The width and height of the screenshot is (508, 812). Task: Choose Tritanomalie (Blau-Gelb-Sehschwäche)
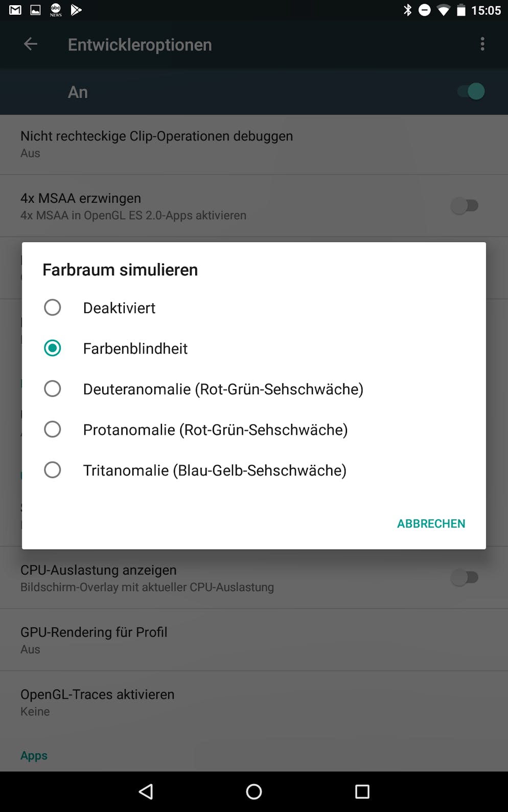[254, 470]
